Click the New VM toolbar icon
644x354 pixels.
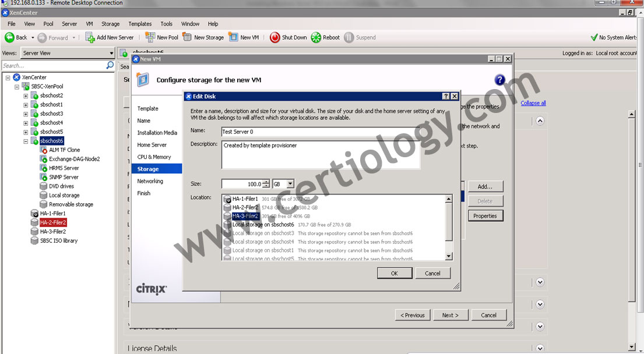coord(233,37)
